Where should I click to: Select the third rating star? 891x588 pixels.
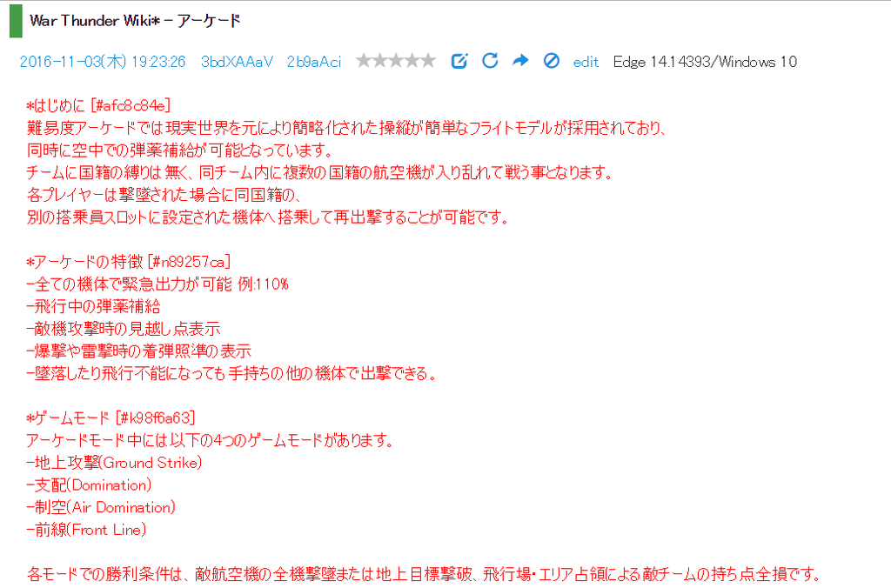pyautogui.click(x=396, y=61)
